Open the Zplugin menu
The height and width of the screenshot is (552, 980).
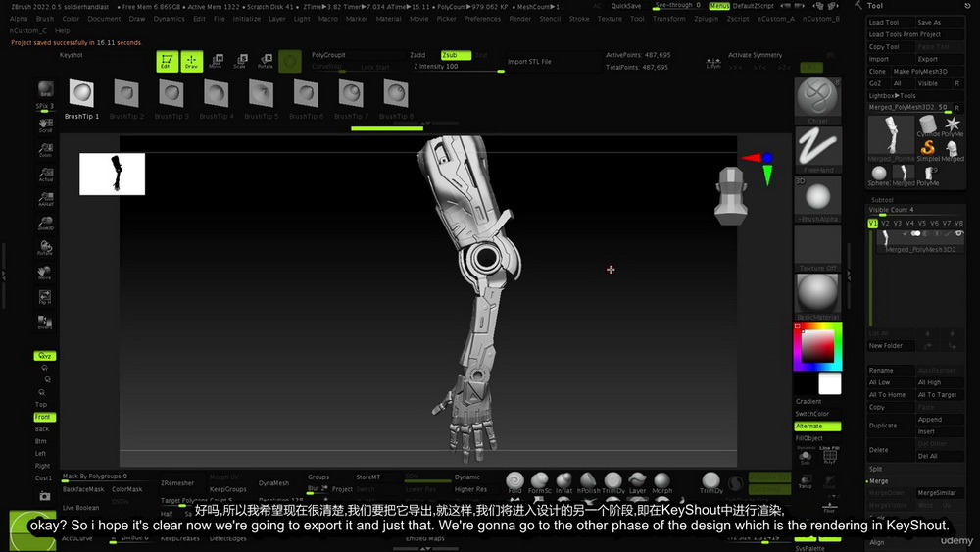[706, 19]
